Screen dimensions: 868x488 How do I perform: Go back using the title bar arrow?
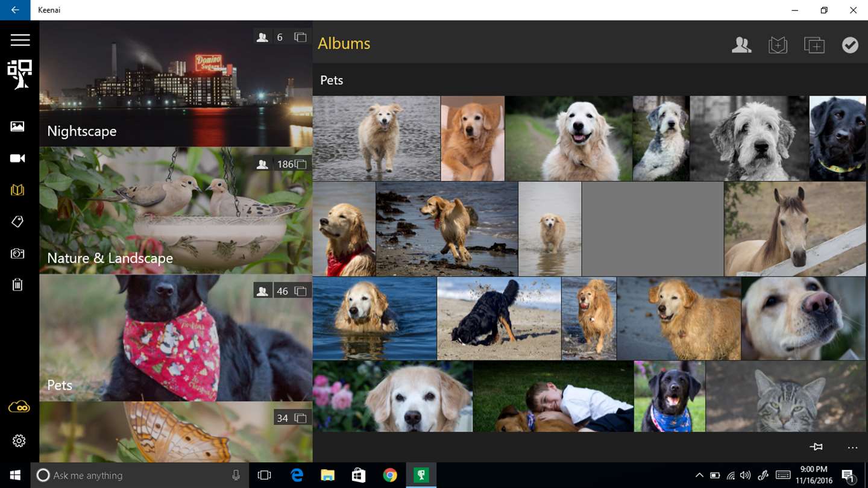15,10
